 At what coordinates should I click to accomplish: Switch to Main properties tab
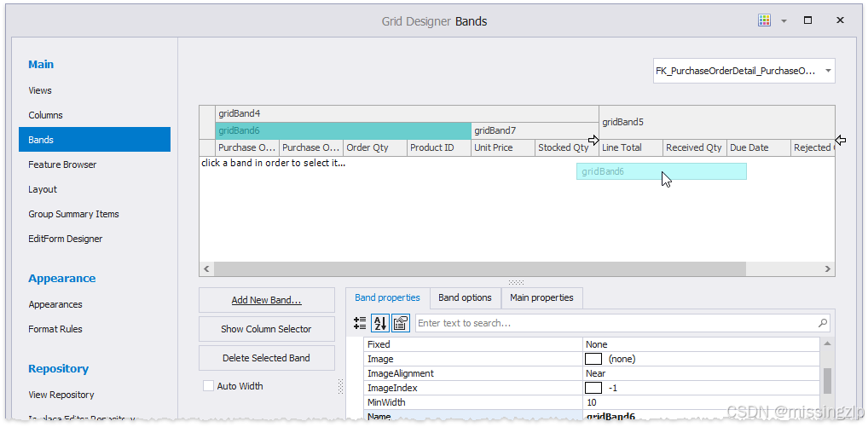(x=541, y=297)
